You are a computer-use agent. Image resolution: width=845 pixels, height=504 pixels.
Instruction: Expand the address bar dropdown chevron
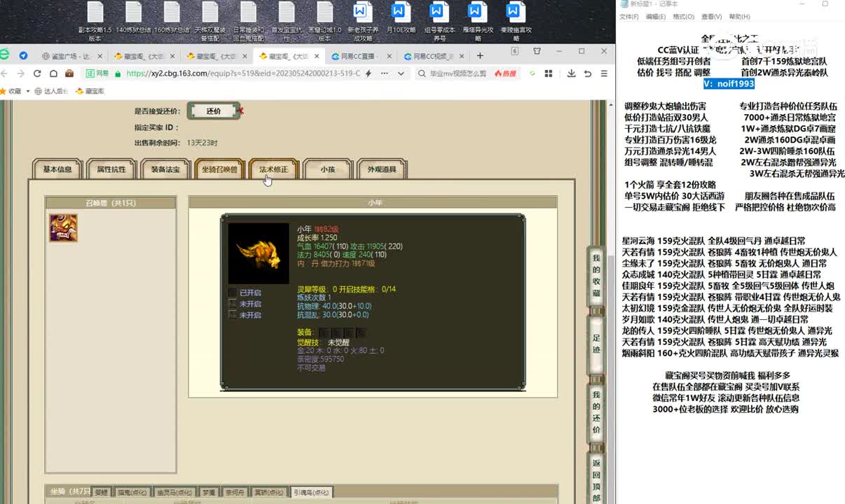tap(400, 73)
